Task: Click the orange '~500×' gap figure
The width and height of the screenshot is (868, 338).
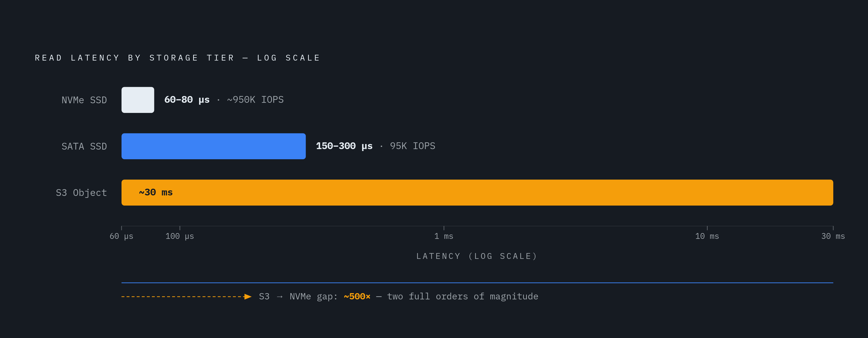Action: point(357,297)
